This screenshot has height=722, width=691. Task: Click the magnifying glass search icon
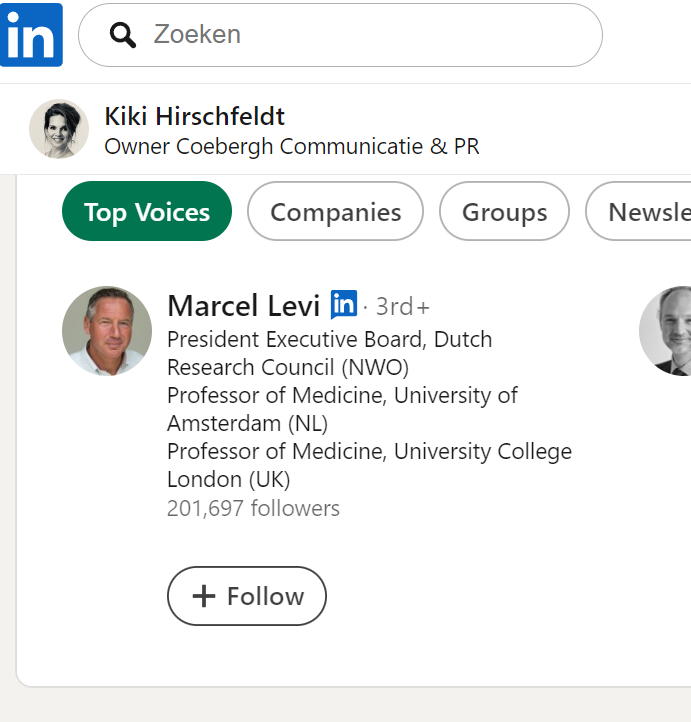122,35
